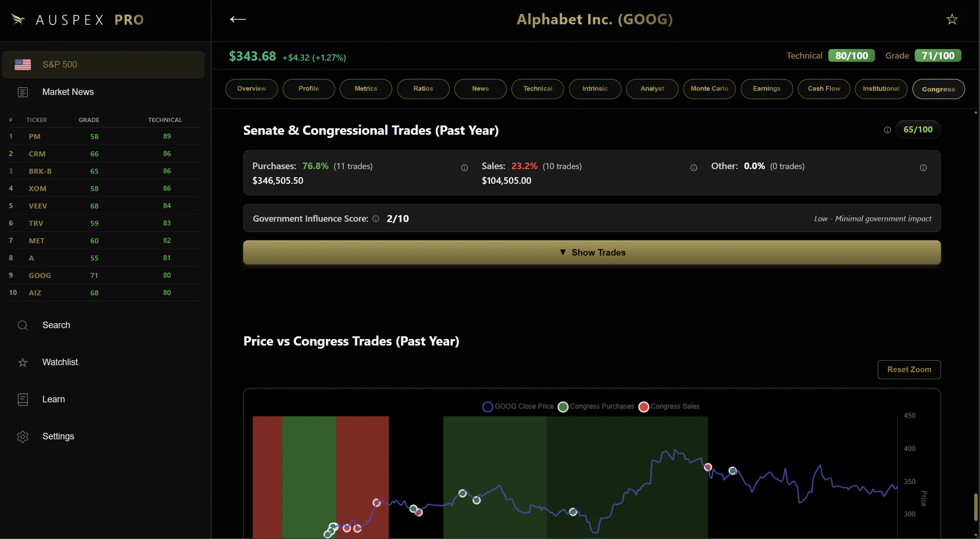Click info icon next to Government Influence Score
This screenshot has height=539, width=980.
point(376,219)
